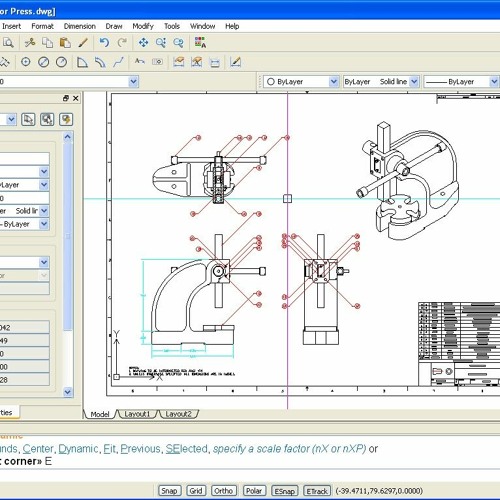500x500 pixels.
Task: Open the layer list dropdown showing 0
Action: pos(134,81)
